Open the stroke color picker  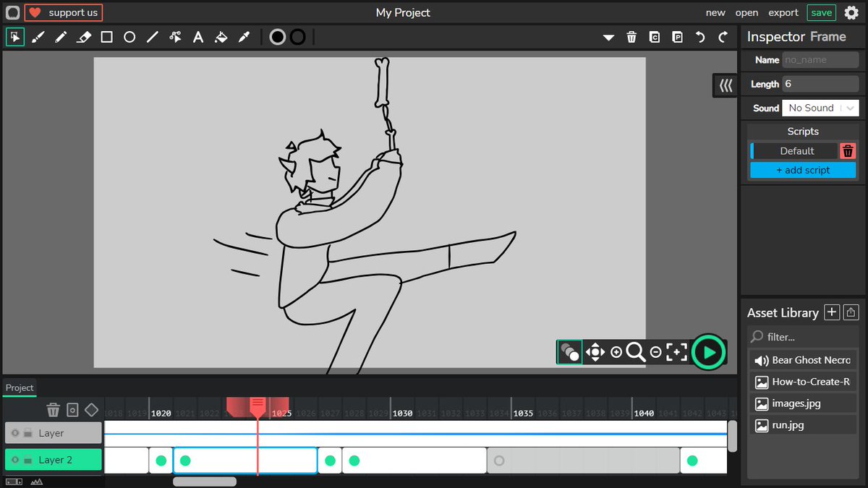point(297,37)
